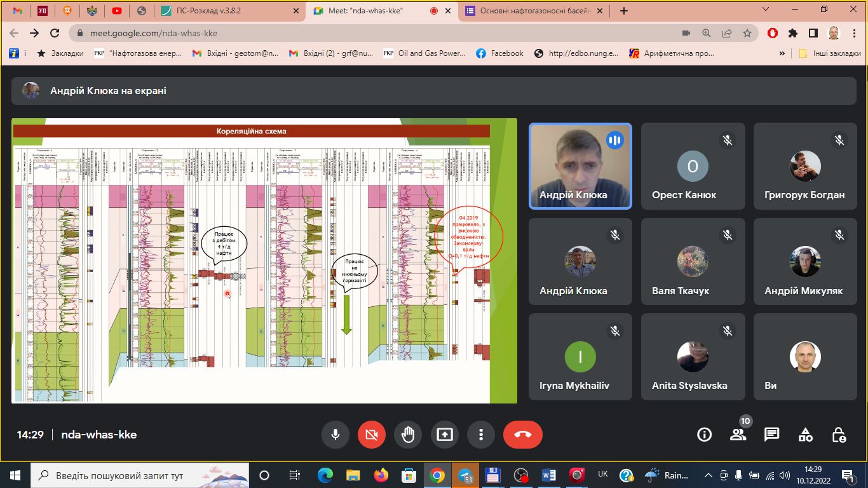Switch to the Gmail pinned tab
Screen dimensions: 868x488
pos(18,11)
